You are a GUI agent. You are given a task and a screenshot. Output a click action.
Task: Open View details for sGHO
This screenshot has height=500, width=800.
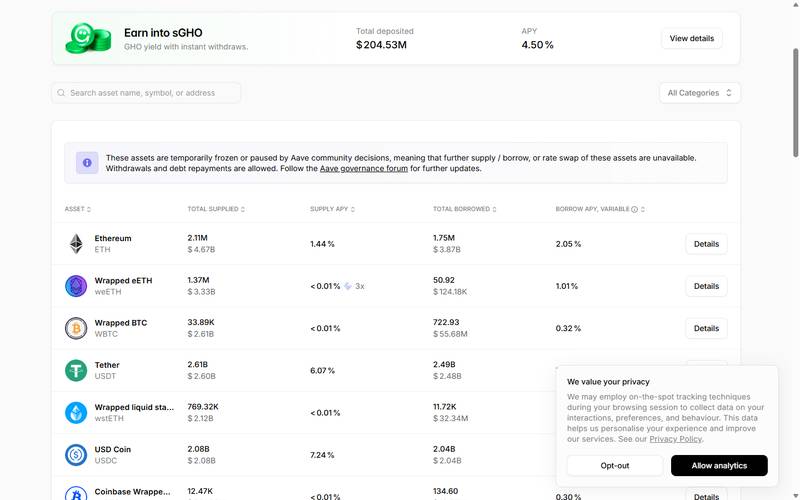click(x=691, y=38)
